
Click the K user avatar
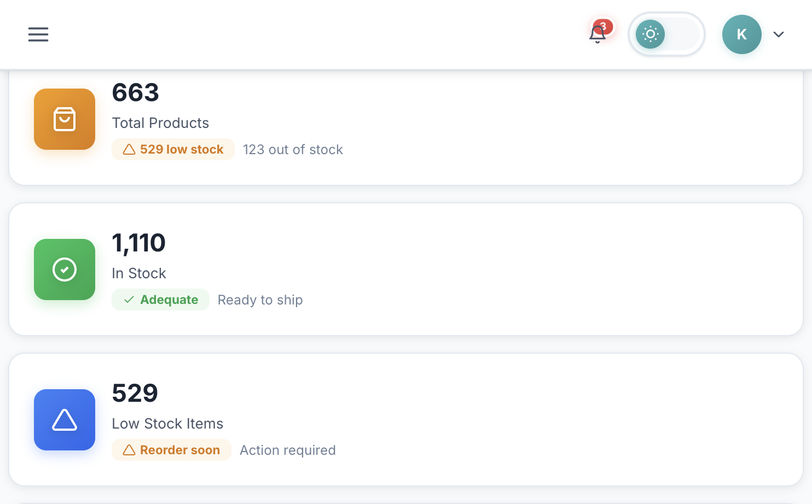click(741, 34)
